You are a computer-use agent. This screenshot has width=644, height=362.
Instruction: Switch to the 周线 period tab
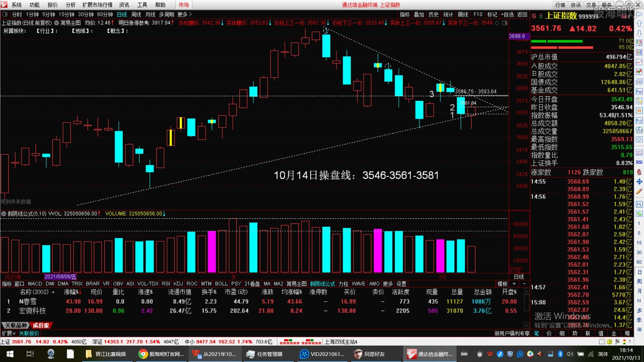click(x=136, y=14)
